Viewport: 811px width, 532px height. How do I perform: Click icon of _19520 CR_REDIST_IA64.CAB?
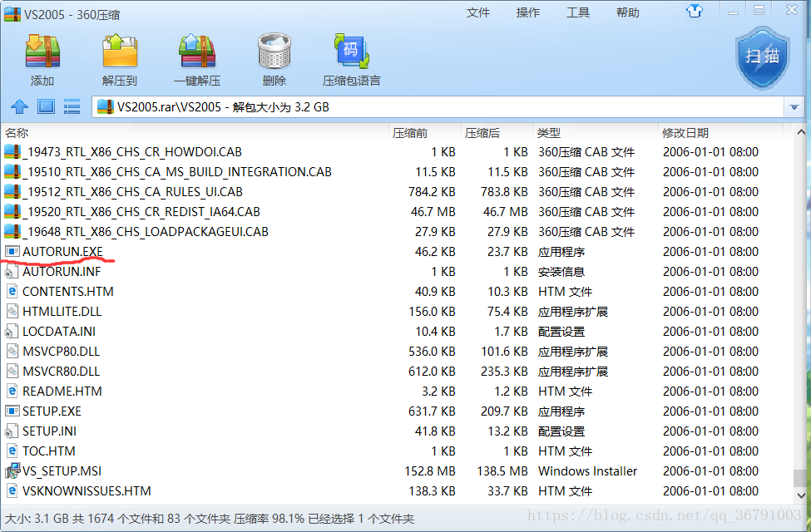coord(12,211)
